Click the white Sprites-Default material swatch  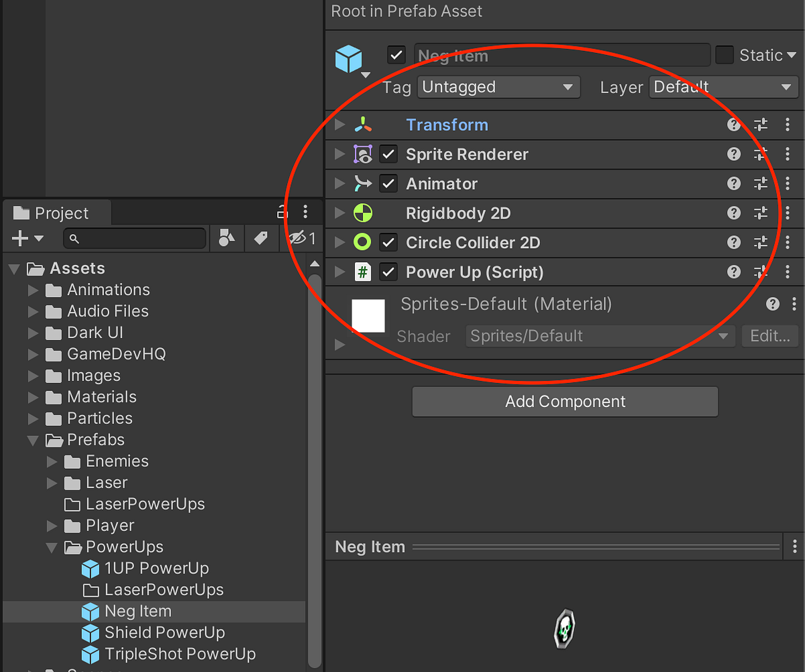click(368, 315)
